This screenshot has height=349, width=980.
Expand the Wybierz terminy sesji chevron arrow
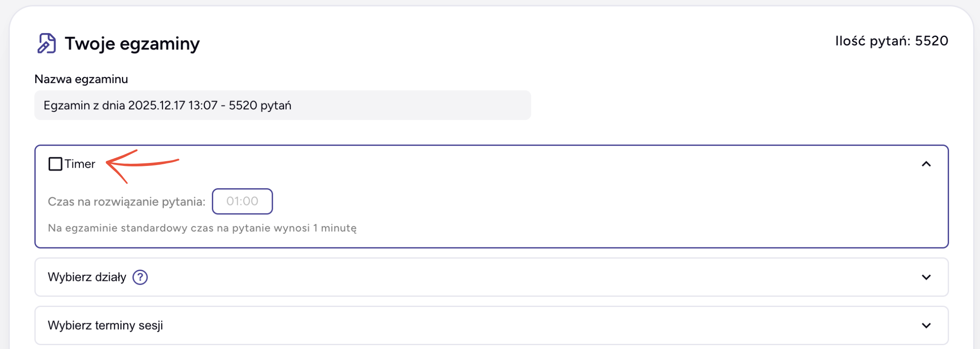(x=926, y=325)
